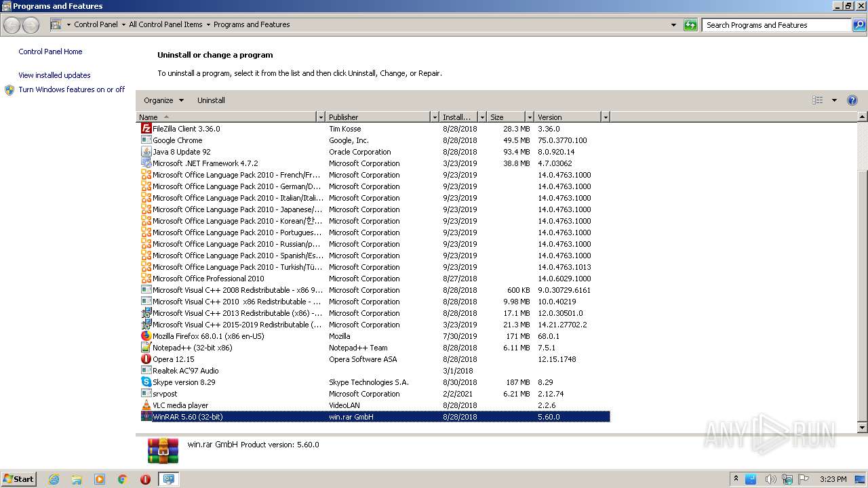Open the Start menu

pyautogui.click(x=19, y=479)
